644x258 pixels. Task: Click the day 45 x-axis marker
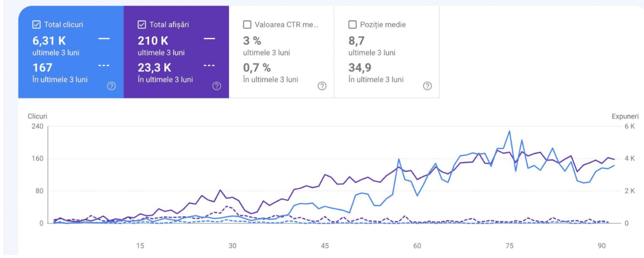(325, 246)
